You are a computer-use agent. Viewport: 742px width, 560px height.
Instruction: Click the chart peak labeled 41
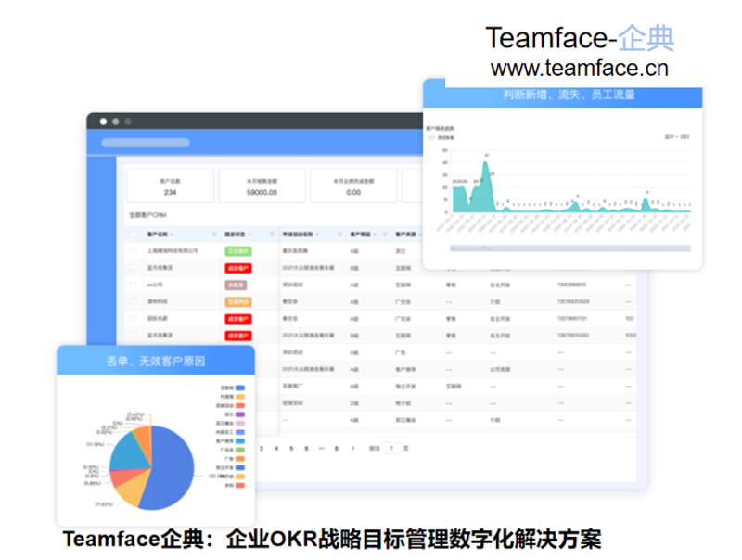485,162
